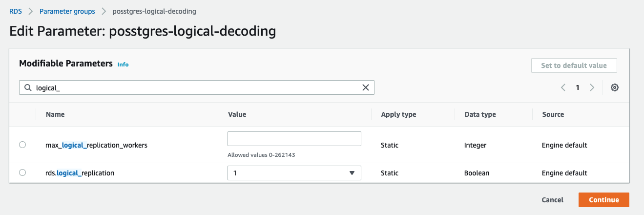Viewport: 644px width, 215px height.
Task: Open the Info link beside Modifiable Parameters
Action: [123, 64]
